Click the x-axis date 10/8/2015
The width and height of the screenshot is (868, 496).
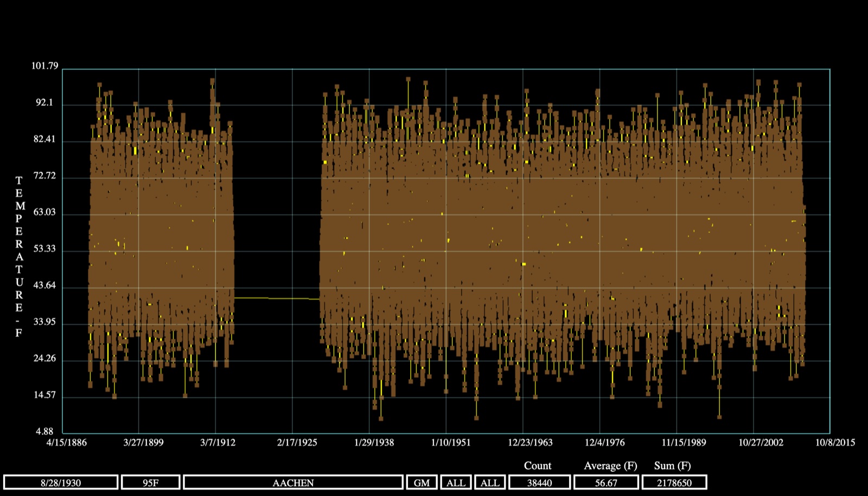pyautogui.click(x=835, y=442)
